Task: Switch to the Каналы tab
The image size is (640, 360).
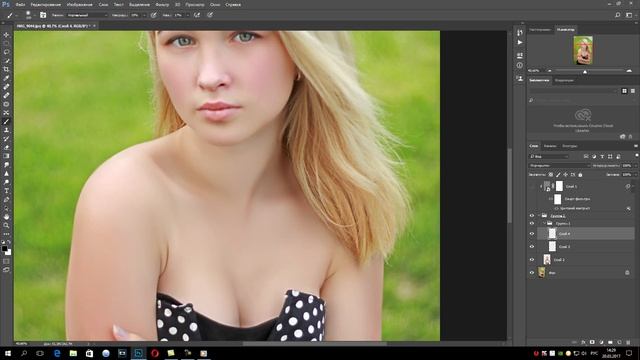Action: click(550, 146)
